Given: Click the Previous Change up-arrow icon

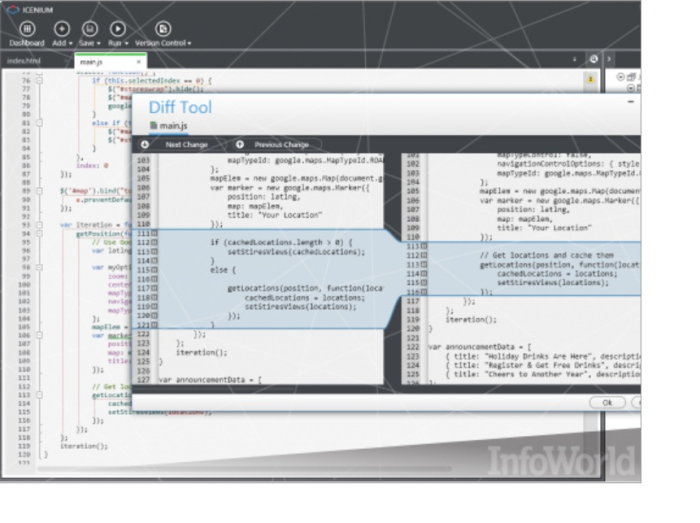Looking at the screenshot, I should tap(240, 145).
